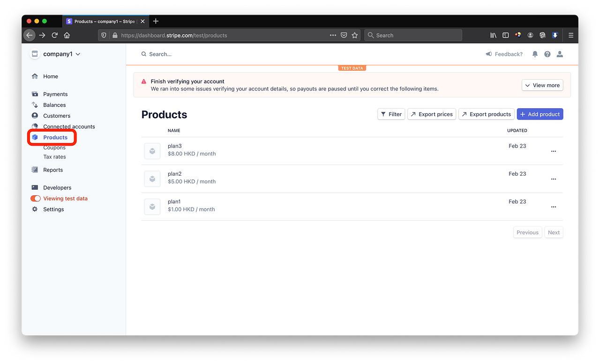Open the notifications bell
This screenshot has width=600, height=364.
tap(535, 54)
